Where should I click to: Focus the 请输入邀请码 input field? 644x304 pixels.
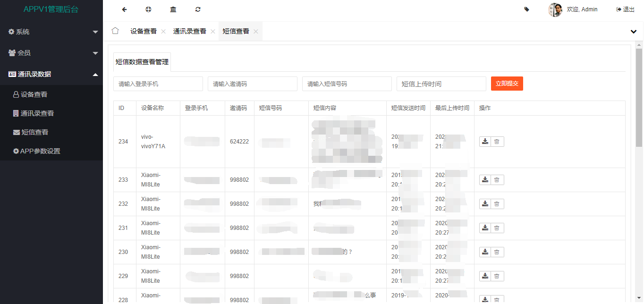(x=252, y=84)
